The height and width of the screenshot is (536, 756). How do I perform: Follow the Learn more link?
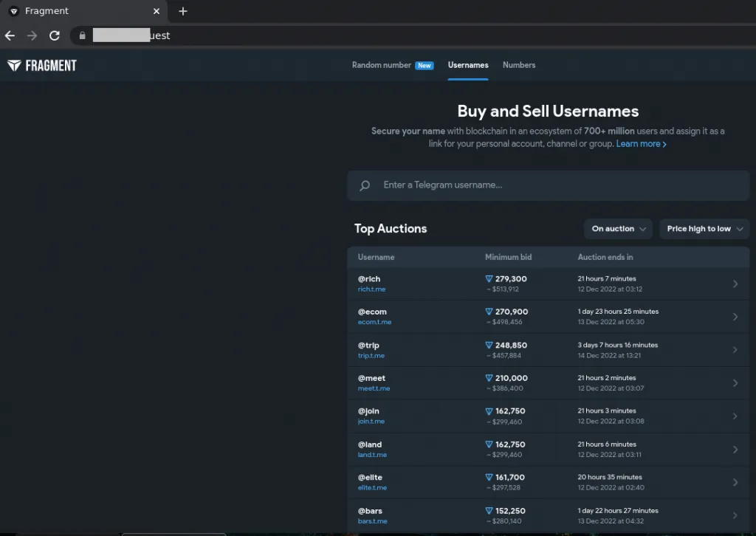(x=641, y=144)
